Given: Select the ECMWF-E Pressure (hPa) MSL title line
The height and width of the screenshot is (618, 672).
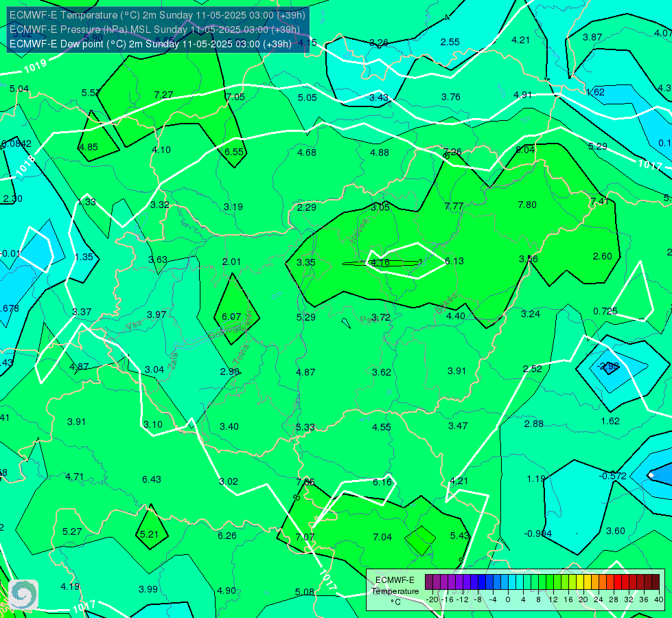Looking at the screenshot, I should pos(154,30).
